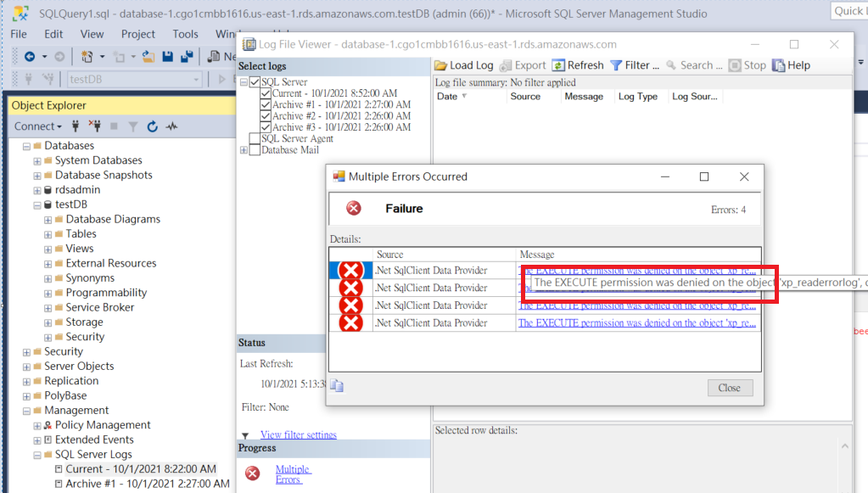Select Policy Management in Object Explorer
This screenshot has width=868, height=493.
pyautogui.click(x=103, y=425)
